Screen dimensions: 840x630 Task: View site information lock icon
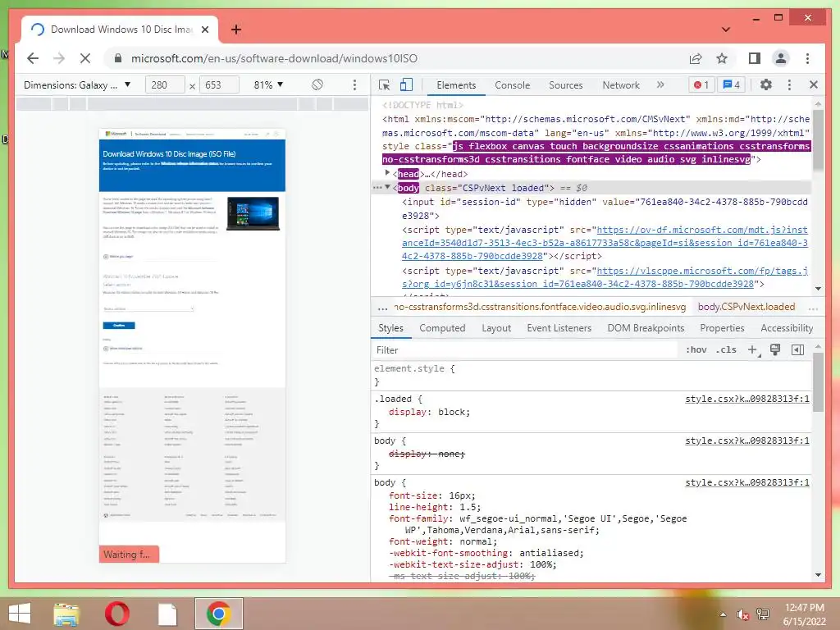(x=118, y=58)
